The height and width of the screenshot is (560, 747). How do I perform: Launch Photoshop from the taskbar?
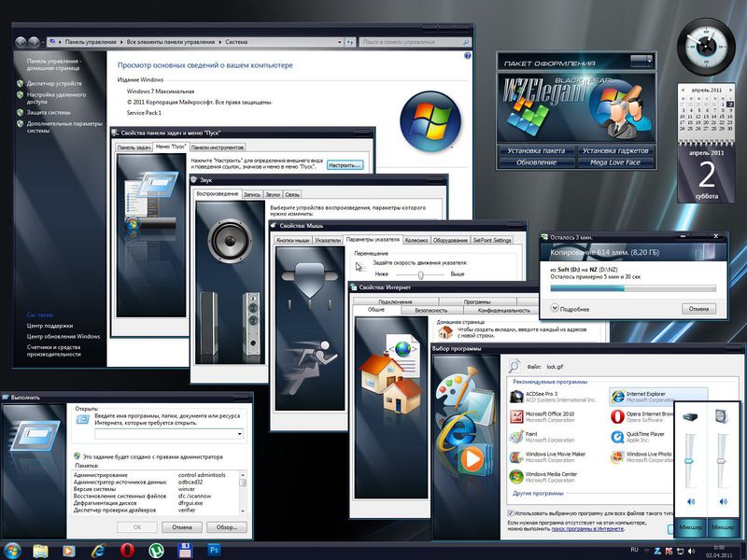pyautogui.click(x=214, y=550)
